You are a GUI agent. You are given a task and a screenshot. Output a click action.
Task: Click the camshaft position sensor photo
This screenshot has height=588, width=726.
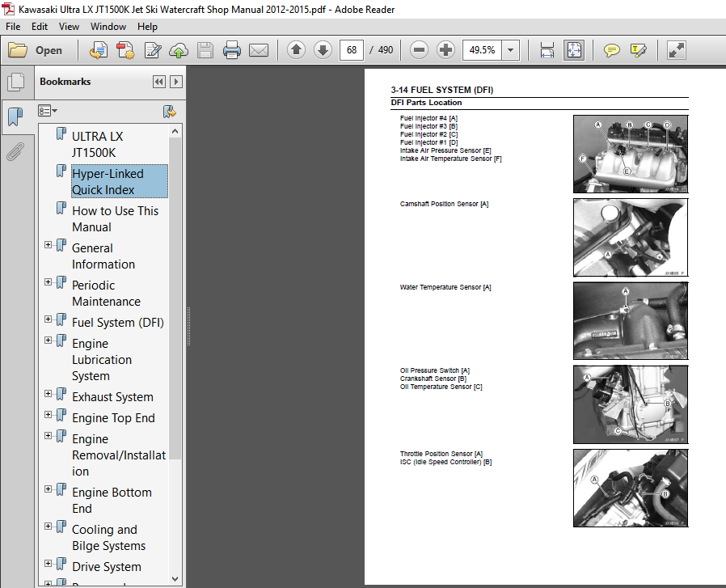click(x=631, y=238)
